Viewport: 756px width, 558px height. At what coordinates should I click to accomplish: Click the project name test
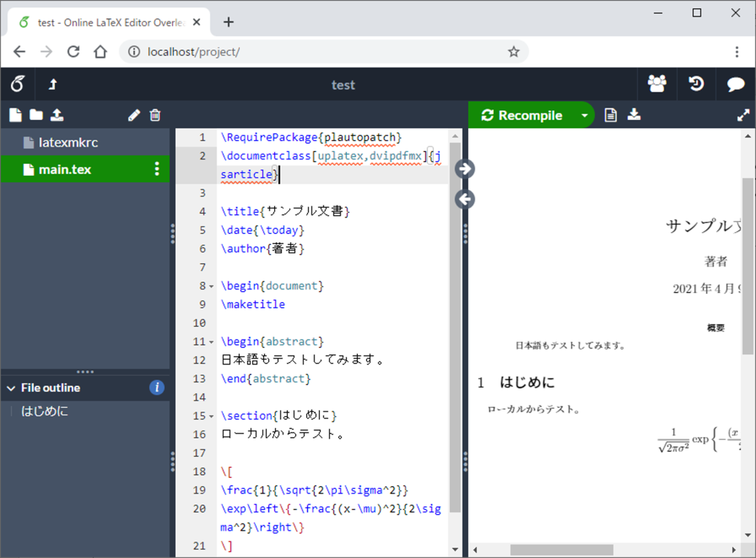[343, 84]
